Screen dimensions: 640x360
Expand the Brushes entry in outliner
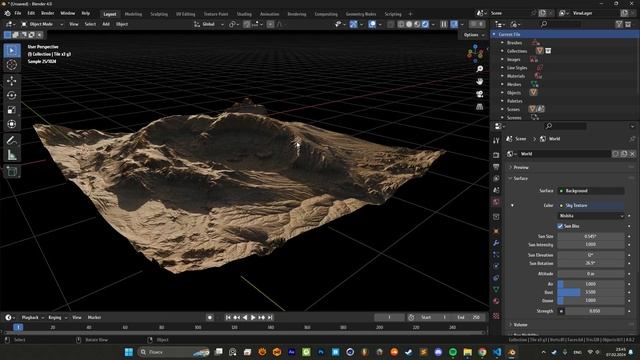coord(502,42)
